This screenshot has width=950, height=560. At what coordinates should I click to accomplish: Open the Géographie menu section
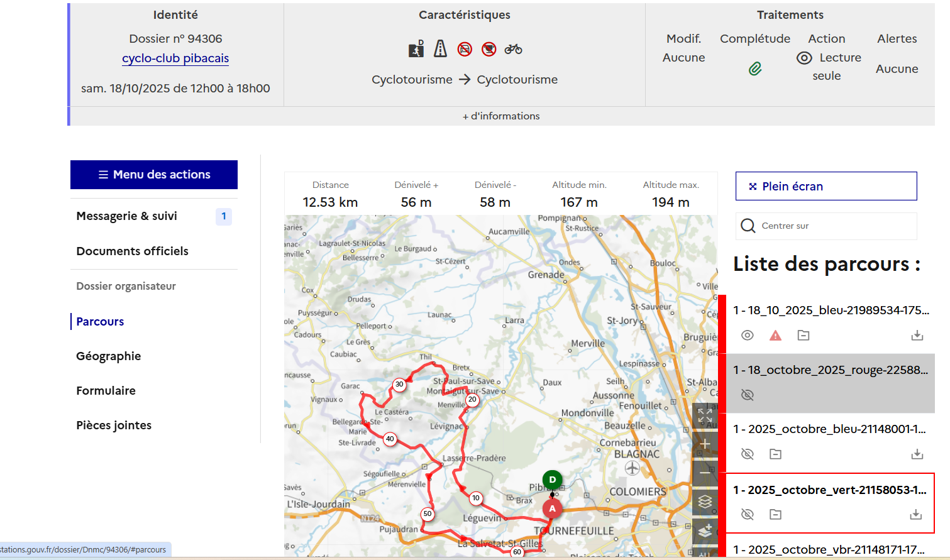(109, 356)
